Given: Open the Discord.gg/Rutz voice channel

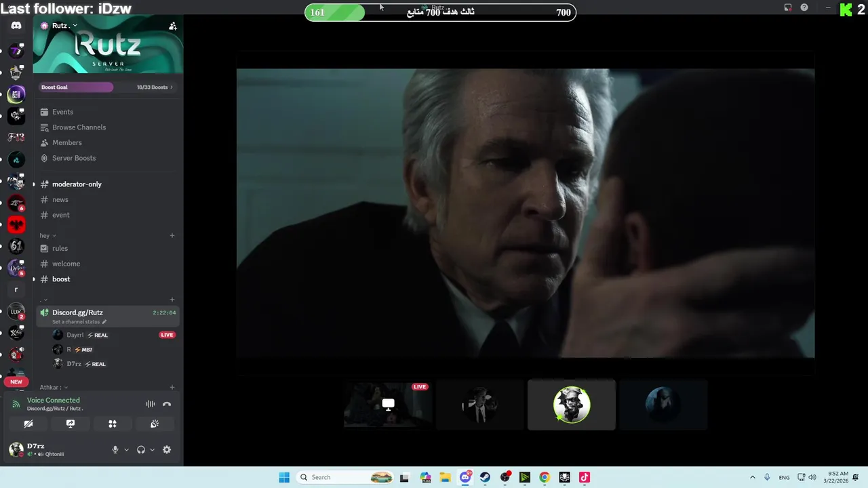Looking at the screenshot, I should click(x=108, y=316).
